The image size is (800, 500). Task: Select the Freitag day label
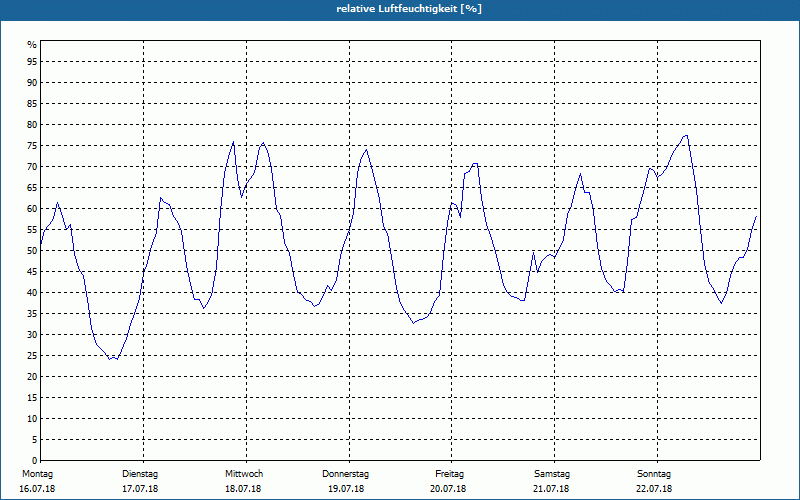click(449, 474)
